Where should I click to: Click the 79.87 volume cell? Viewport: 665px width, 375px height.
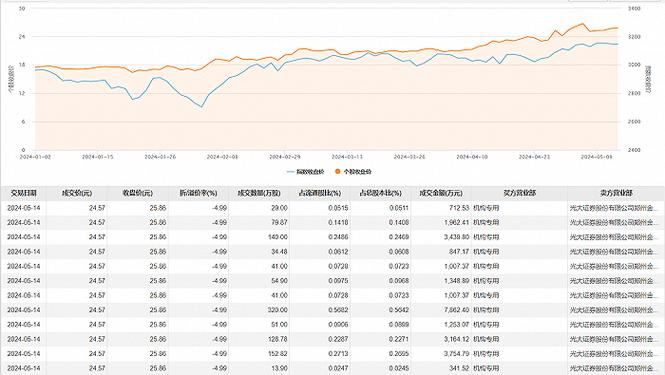pyautogui.click(x=279, y=223)
